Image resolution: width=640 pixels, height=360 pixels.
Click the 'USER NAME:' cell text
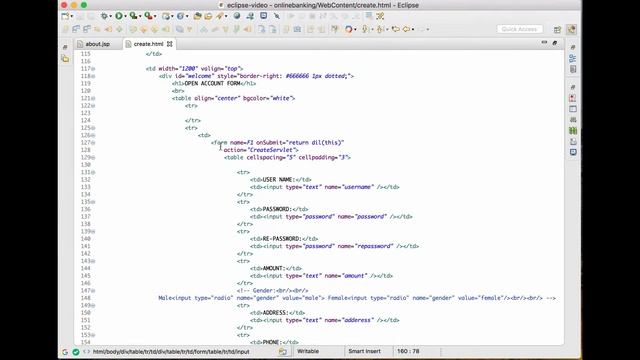pos(278,180)
